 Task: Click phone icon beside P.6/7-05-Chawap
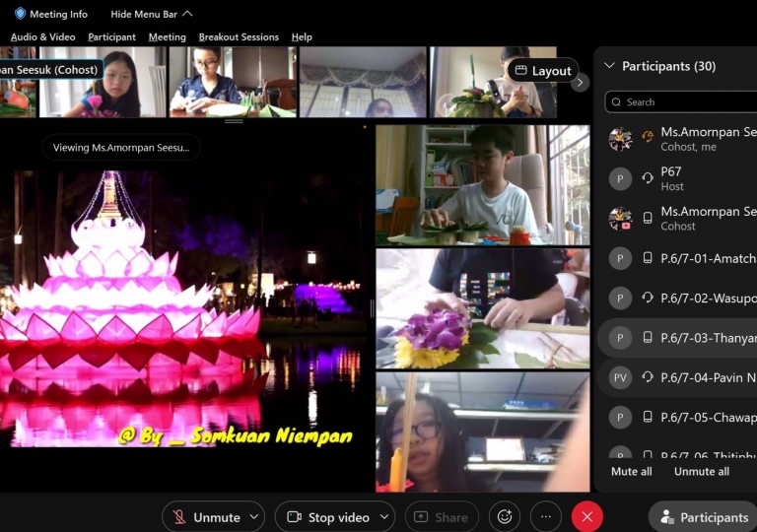648,417
